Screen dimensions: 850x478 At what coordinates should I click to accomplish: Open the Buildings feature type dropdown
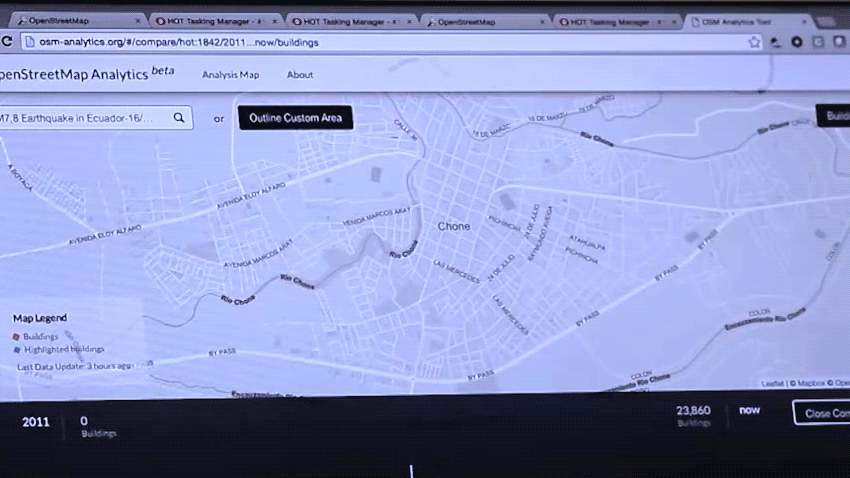pos(833,116)
